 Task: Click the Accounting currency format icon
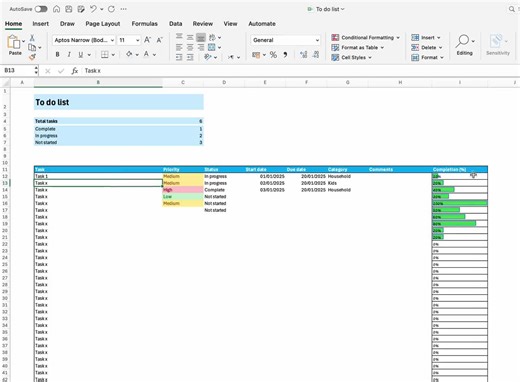point(256,55)
